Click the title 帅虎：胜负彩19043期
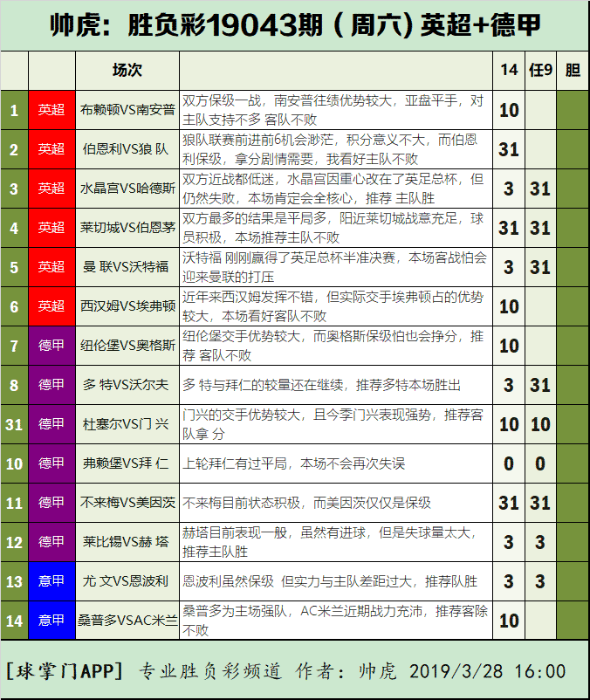This screenshot has height=700, width=590. [186, 25]
